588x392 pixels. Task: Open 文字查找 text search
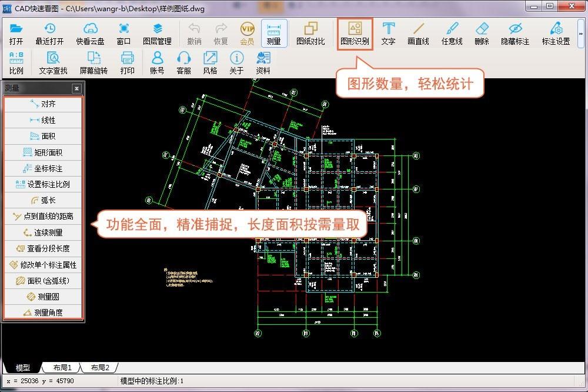53,63
